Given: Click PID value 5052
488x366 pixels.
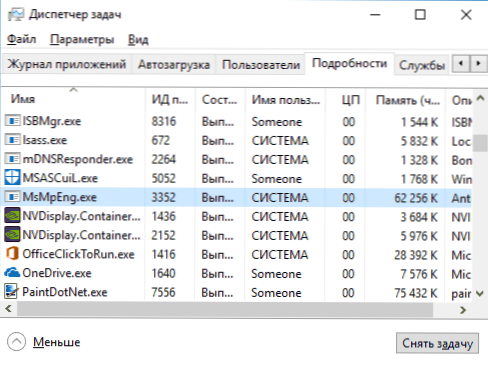Looking at the screenshot, I should click(x=163, y=179).
